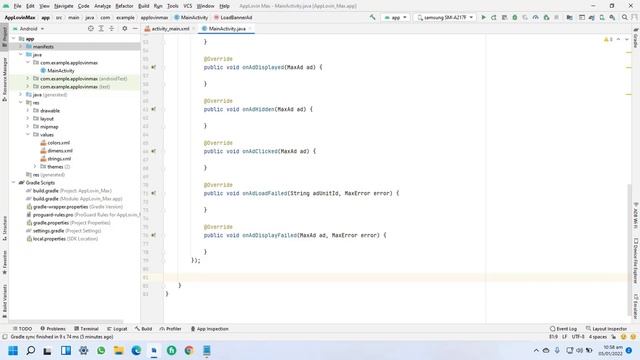
Task: Hide Project panel with minus icon
Action: pos(135,29)
